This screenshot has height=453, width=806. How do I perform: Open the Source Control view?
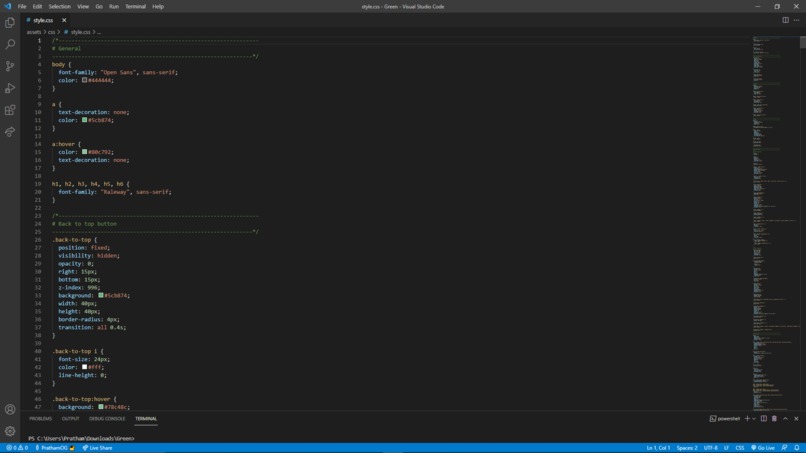10,66
